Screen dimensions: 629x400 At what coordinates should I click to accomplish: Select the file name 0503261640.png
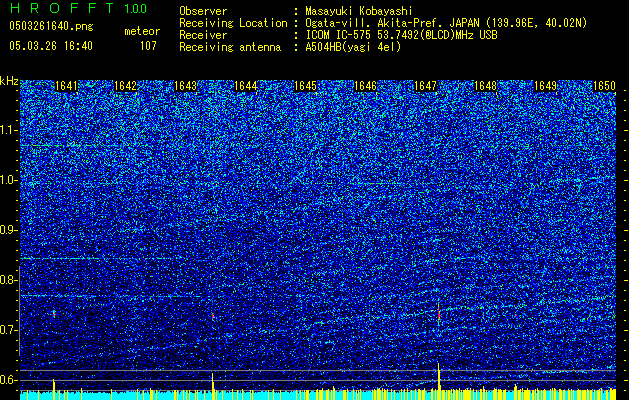pos(51,26)
